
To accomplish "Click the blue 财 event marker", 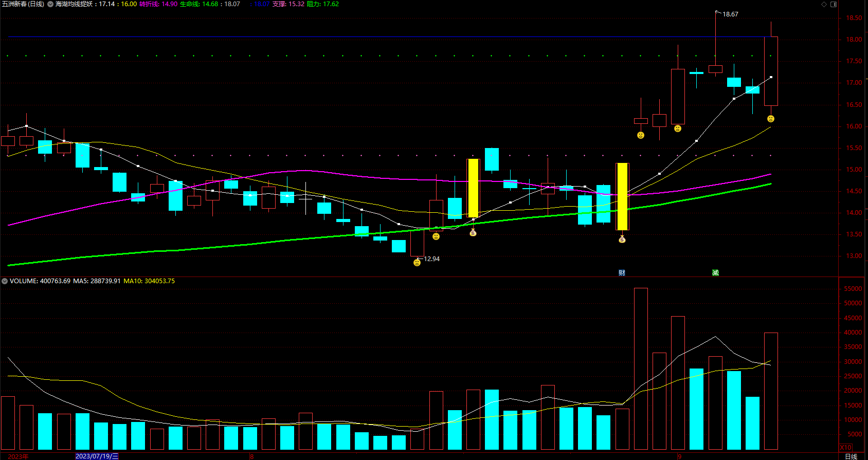I will 622,272.
